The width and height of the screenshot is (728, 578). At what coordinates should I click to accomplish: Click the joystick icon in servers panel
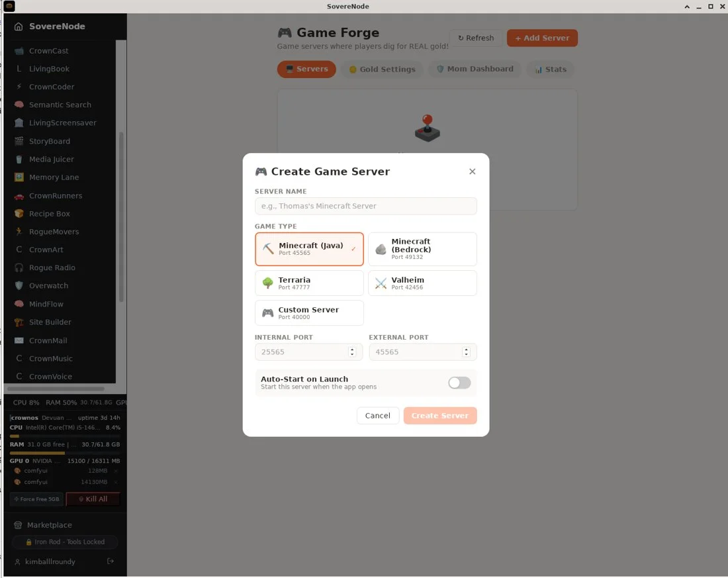pos(427,128)
